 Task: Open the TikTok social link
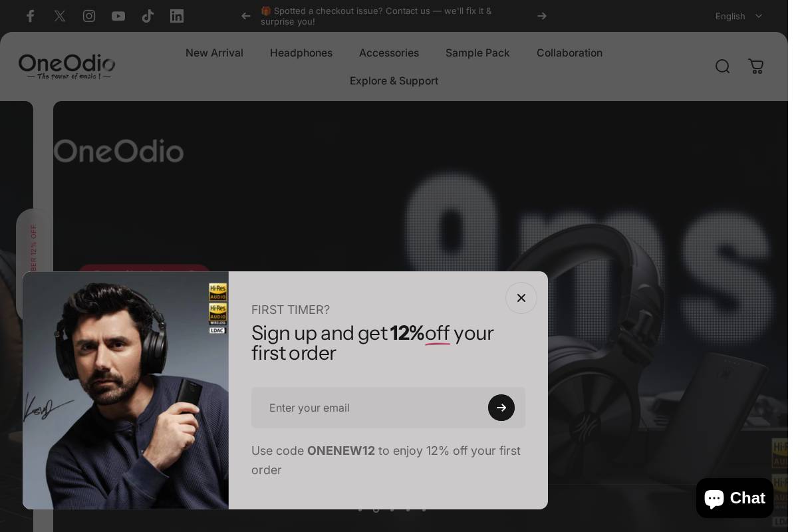pos(148,16)
